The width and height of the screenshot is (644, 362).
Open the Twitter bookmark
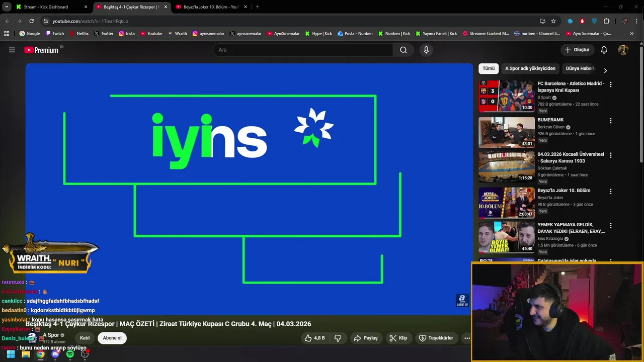click(x=104, y=34)
